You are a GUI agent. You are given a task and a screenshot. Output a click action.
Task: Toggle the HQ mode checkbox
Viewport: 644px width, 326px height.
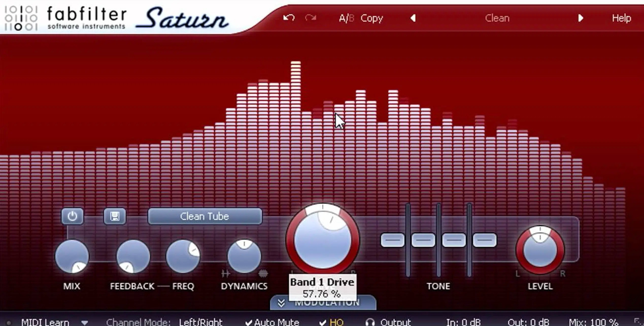(323, 322)
